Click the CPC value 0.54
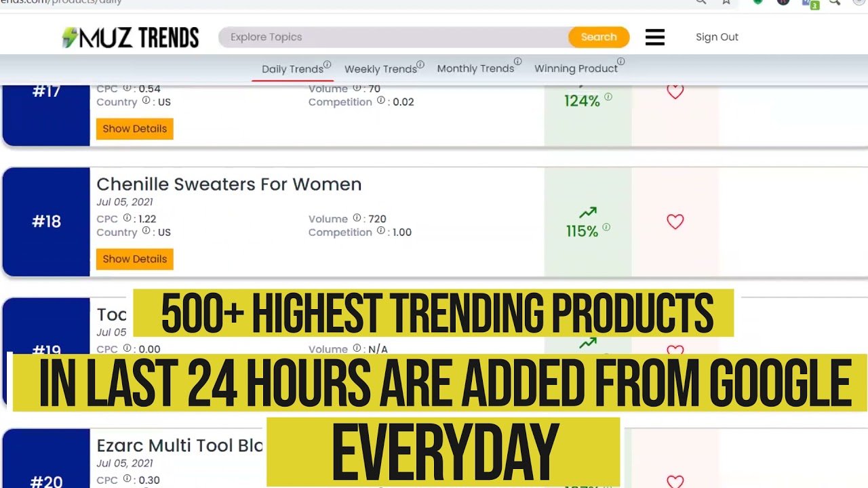The height and width of the screenshot is (488, 868). point(149,89)
